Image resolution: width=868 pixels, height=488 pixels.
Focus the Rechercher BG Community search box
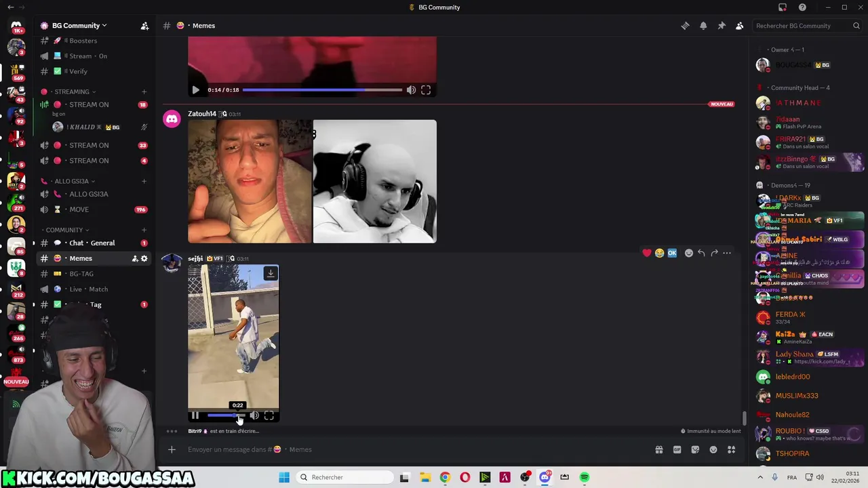[806, 26]
